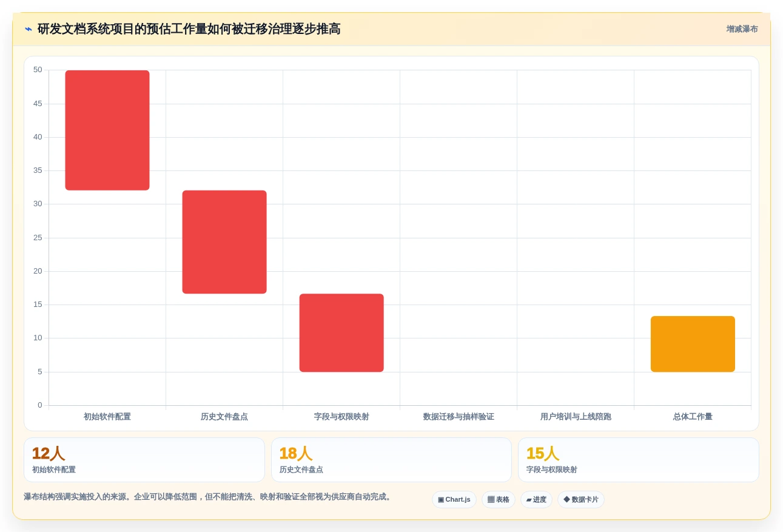783x532 pixels.
Task: Click the 增减瀑布 badge
Action: pos(742,29)
